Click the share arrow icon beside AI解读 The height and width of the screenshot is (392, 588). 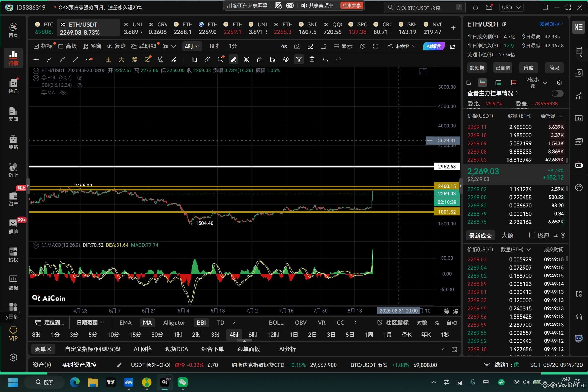[x=452, y=46]
